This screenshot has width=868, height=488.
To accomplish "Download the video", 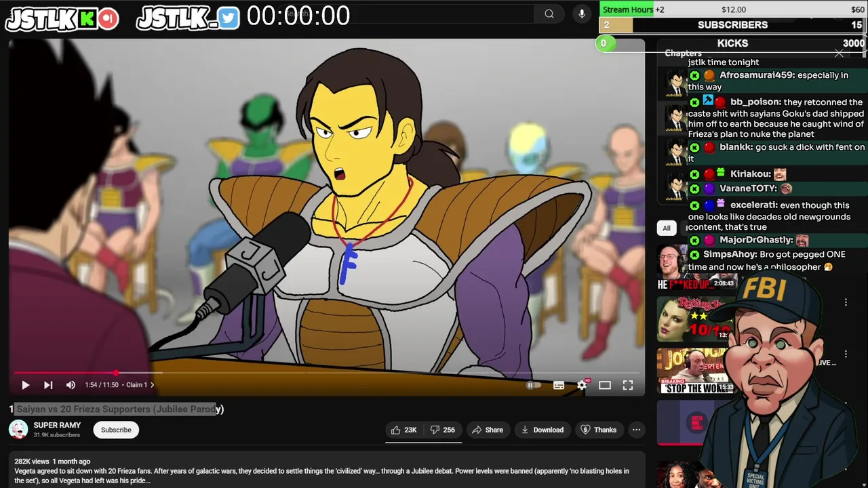I will pyautogui.click(x=542, y=430).
